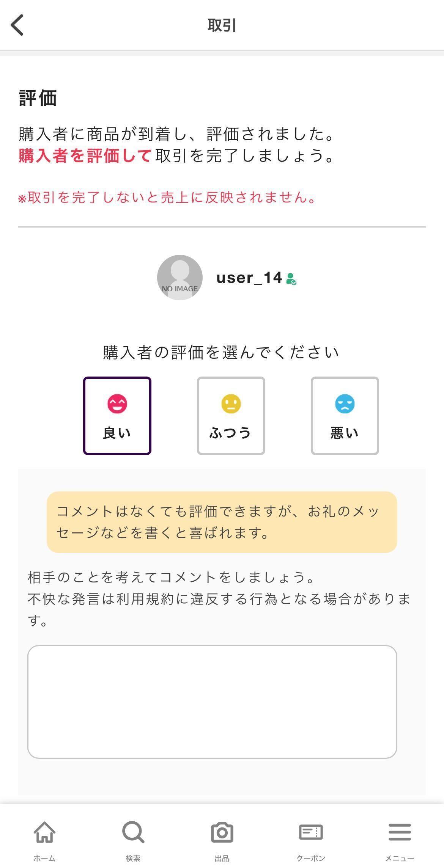
Task: Click the 相手のことを考えて guideline text
Action: 171,577
